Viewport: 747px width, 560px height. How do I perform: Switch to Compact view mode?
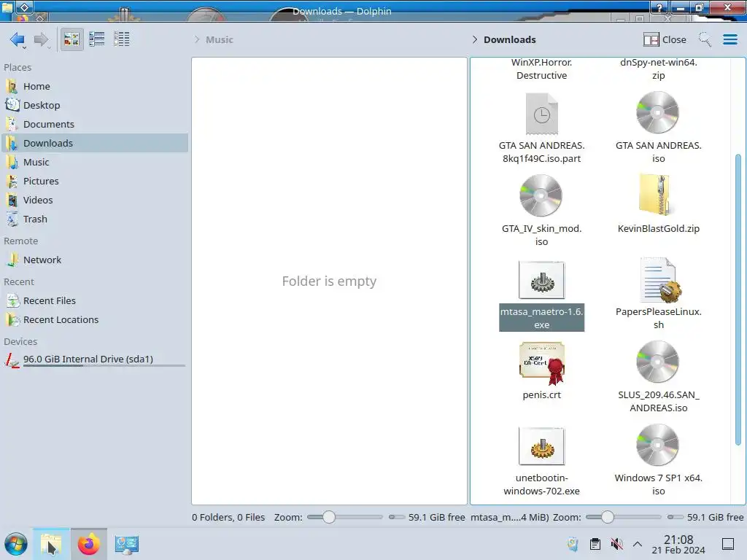click(97, 39)
